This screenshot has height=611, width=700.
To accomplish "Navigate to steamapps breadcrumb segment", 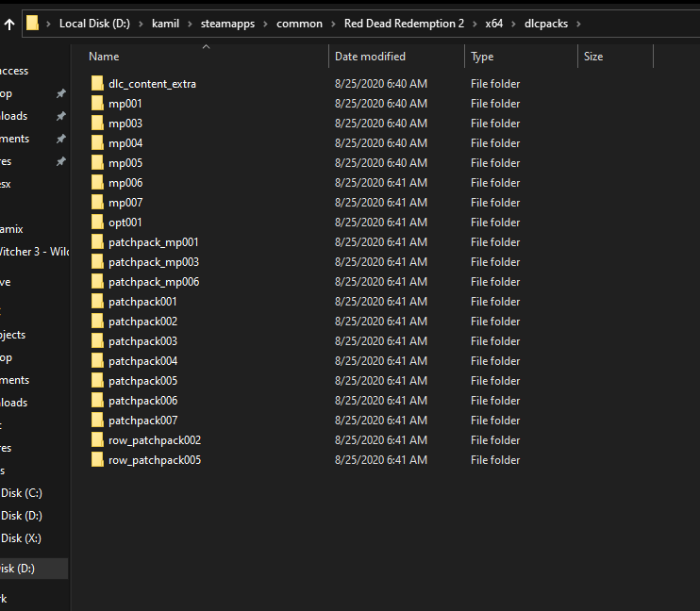I will (227, 24).
